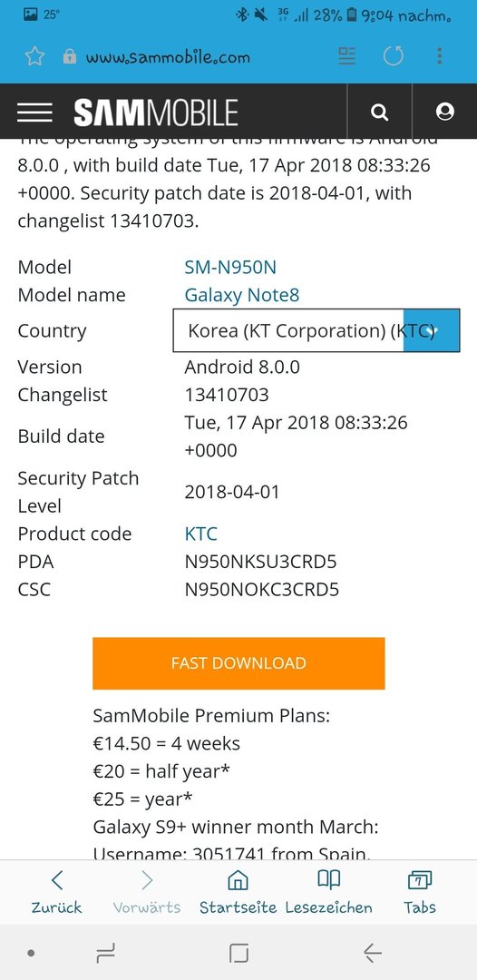Tap the padlock site security icon
This screenshot has width=477, height=980.
[x=69, y=57]
